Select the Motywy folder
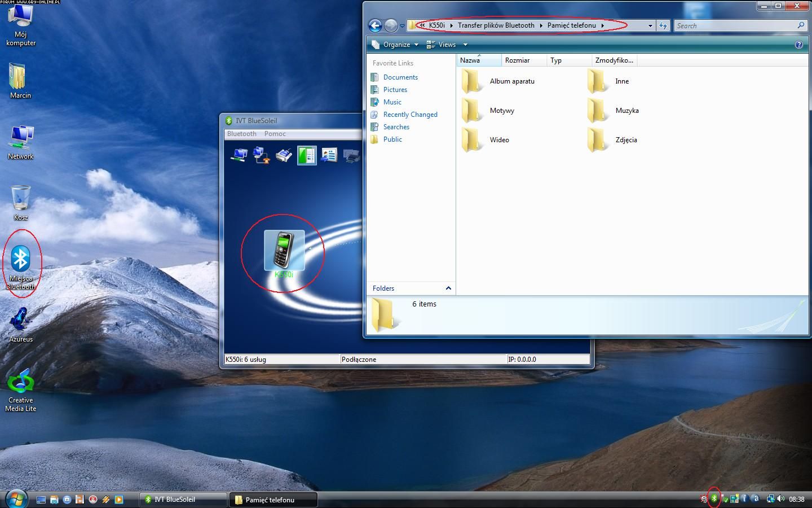 488,111
